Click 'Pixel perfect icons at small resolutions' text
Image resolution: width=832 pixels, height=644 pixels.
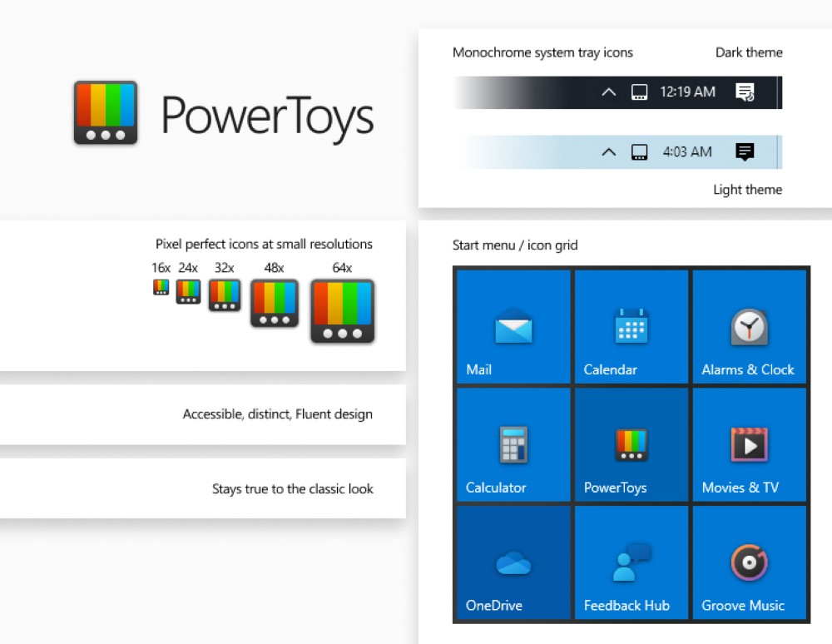[264, 244]
